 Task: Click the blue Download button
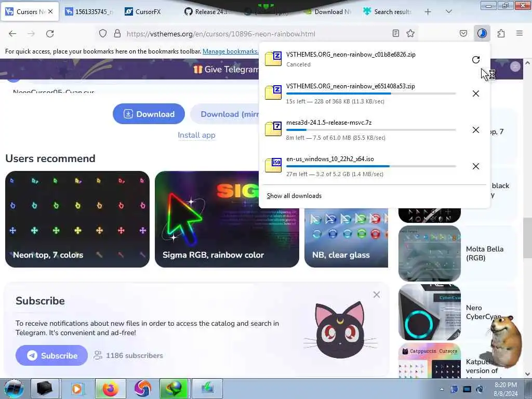[149, 114]
